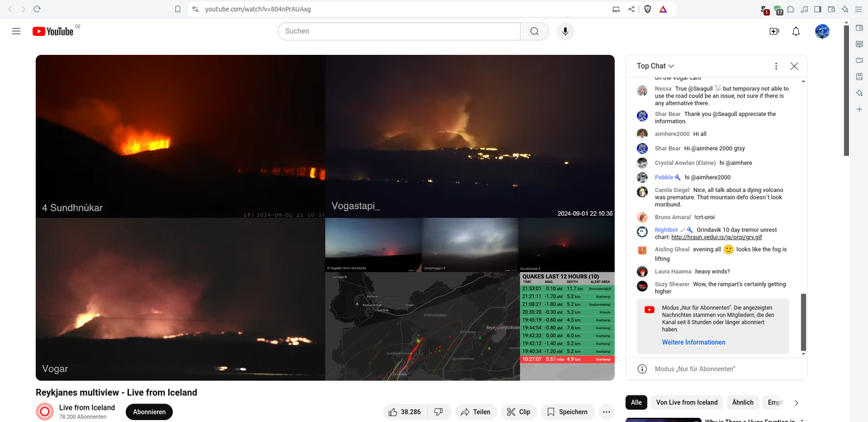The image size is (868, 422).
Task: Click the browser address bar URL
Action: pyautogui.click(x=258, y=9)
